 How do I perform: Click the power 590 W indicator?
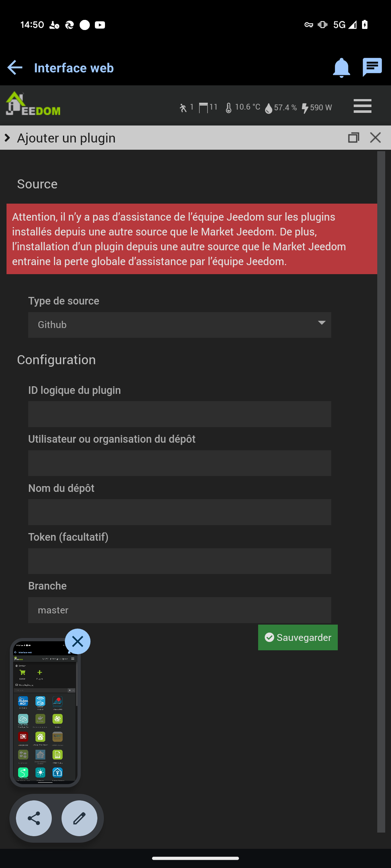(x=317, y=108)
